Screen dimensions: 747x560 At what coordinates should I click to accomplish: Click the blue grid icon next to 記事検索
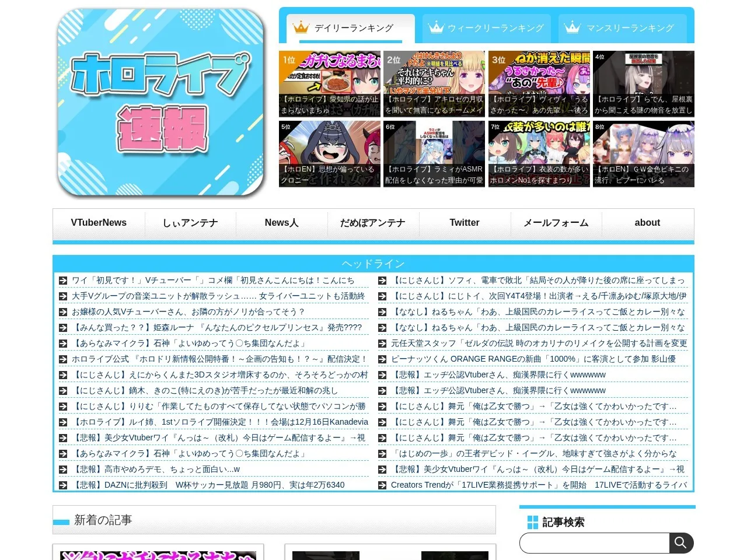tap(533, 522)
